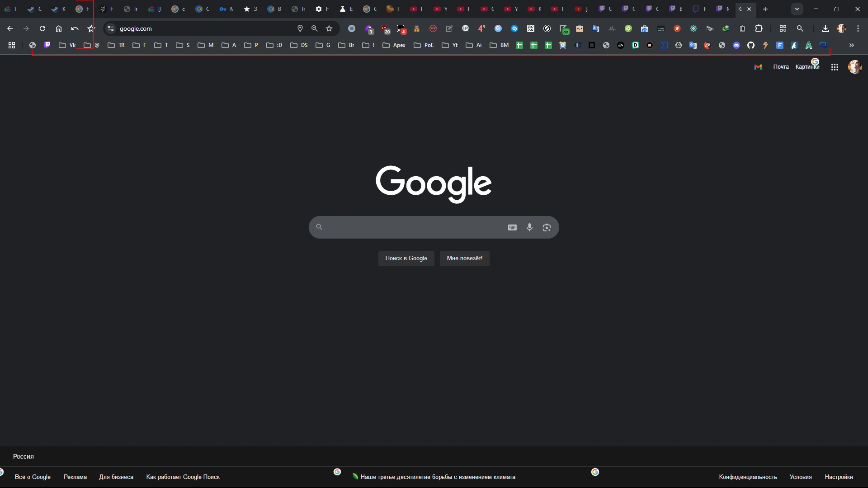Click the extension with the green 'on' badge
The width and height of the screenshot is (868, 488).
pos(564,29)
